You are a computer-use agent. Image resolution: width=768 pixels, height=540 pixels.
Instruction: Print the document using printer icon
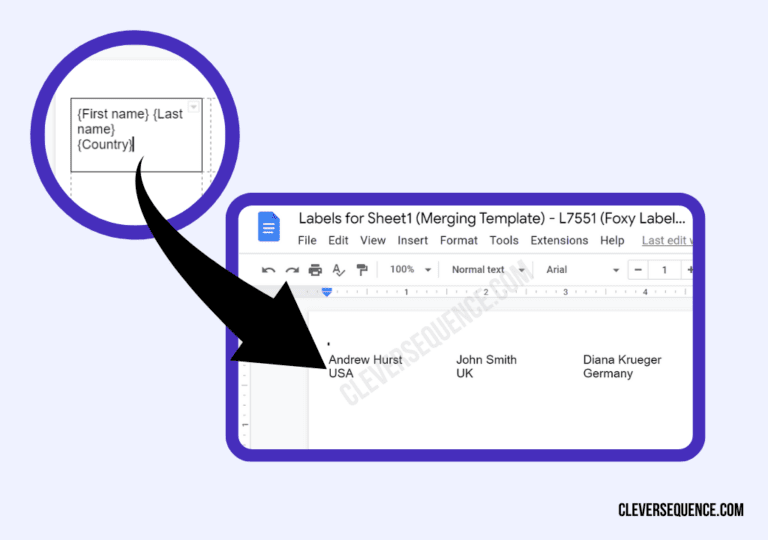coord(315,270)
